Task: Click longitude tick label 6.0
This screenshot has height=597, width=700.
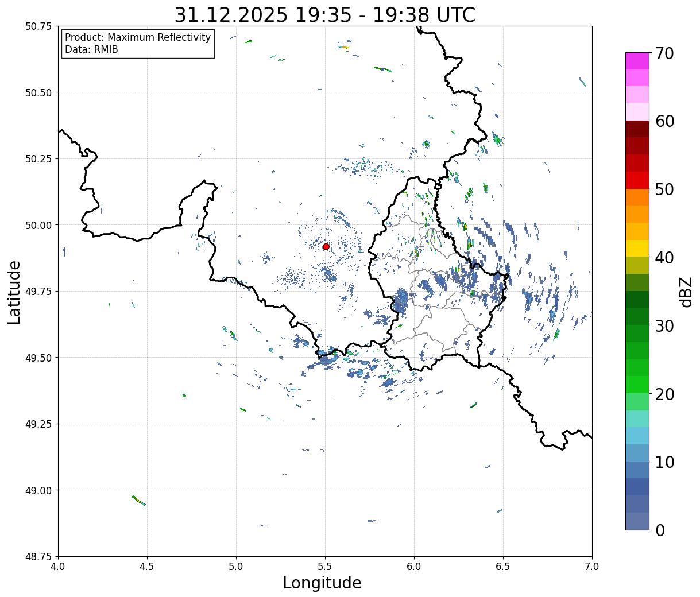Action: (414, 567)
